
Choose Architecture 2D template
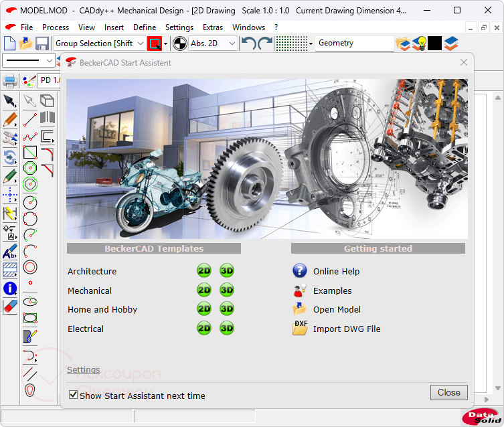(204, 270)
